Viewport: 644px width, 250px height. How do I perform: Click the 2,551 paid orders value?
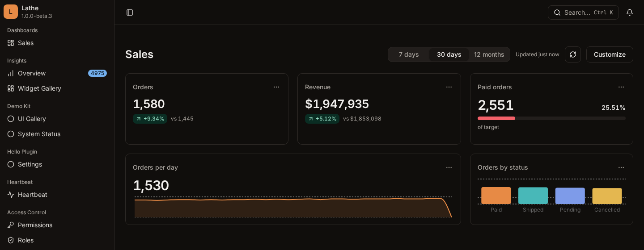click(x=496, y=105)
